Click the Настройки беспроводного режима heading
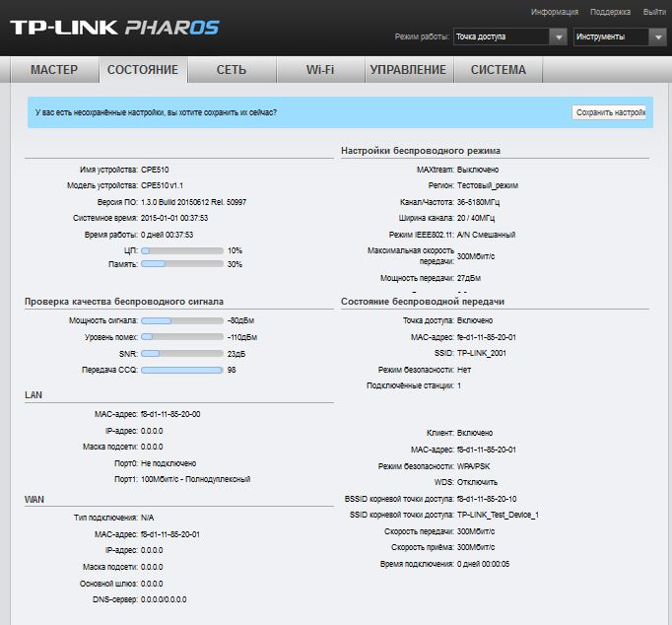The height and width of the screenshot is (625, 672). (421, 151)
